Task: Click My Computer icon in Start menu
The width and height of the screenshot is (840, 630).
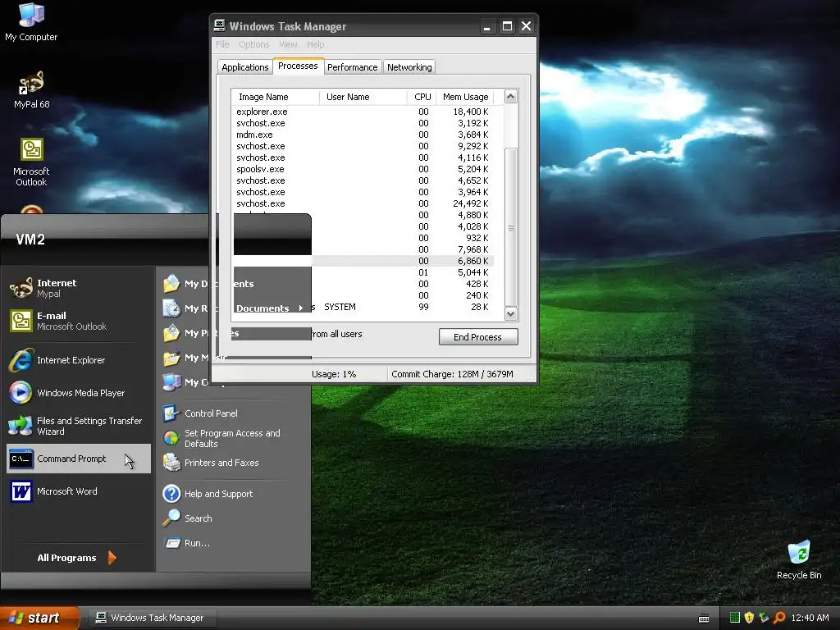Action: [171, 382]
